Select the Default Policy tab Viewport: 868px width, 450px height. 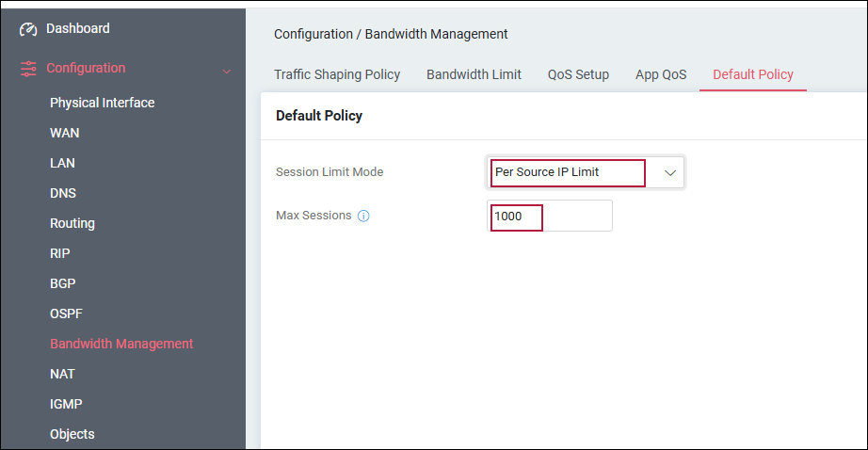click(753, 74)
